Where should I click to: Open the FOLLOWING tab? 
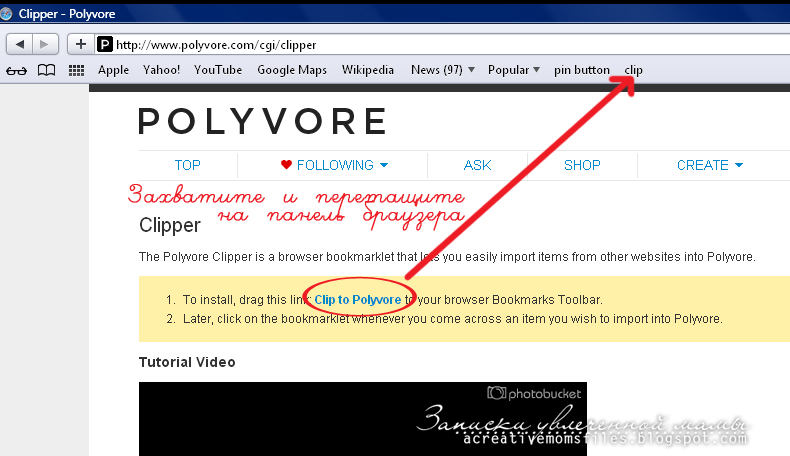(335, 165)
